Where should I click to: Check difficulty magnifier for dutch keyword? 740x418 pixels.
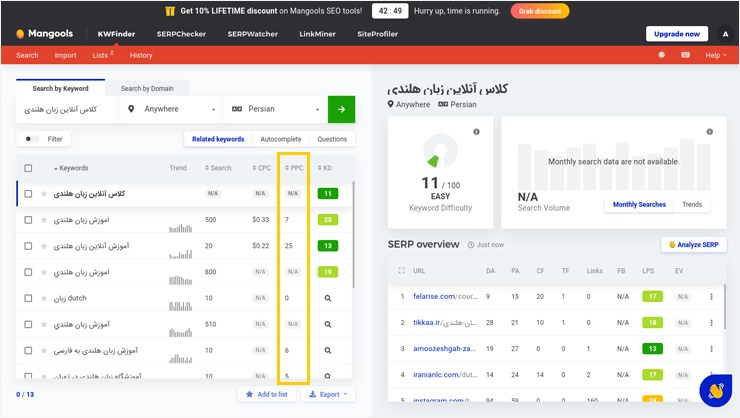[328, 298]
